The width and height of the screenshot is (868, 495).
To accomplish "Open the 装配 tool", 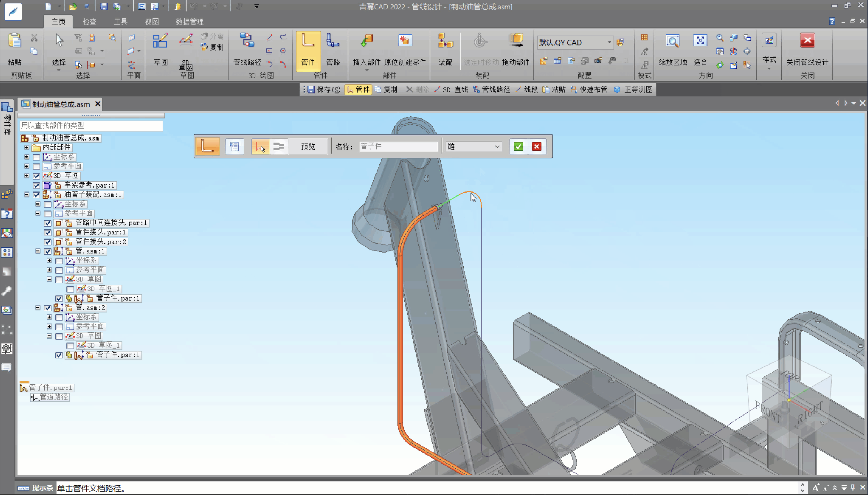I will [445, 50].
